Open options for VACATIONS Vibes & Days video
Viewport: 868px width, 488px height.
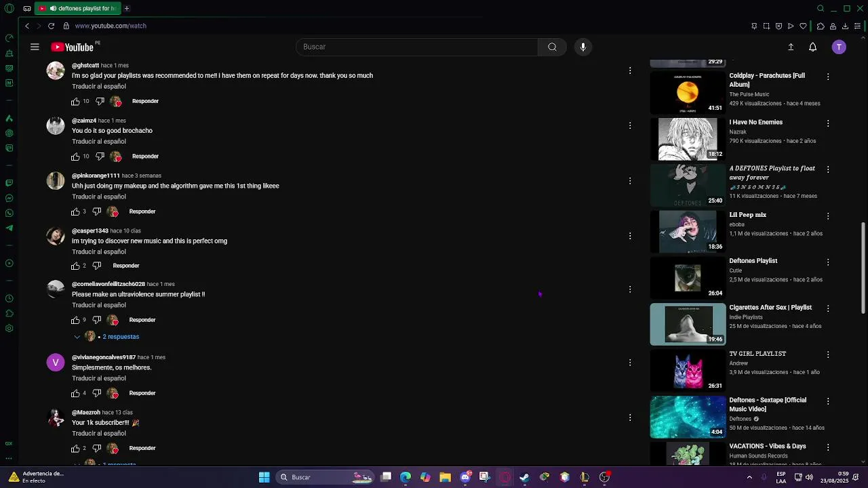[828, 447]
